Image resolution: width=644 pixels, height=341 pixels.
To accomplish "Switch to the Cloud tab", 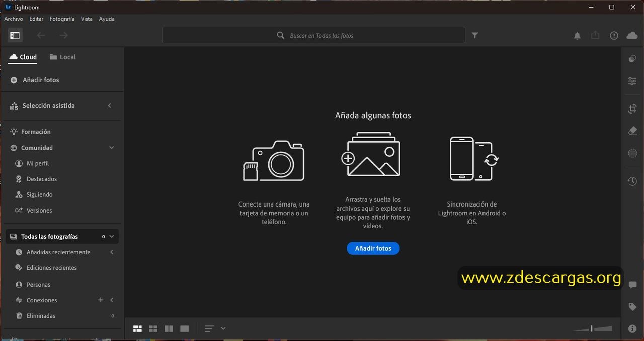I will (23, 57).
